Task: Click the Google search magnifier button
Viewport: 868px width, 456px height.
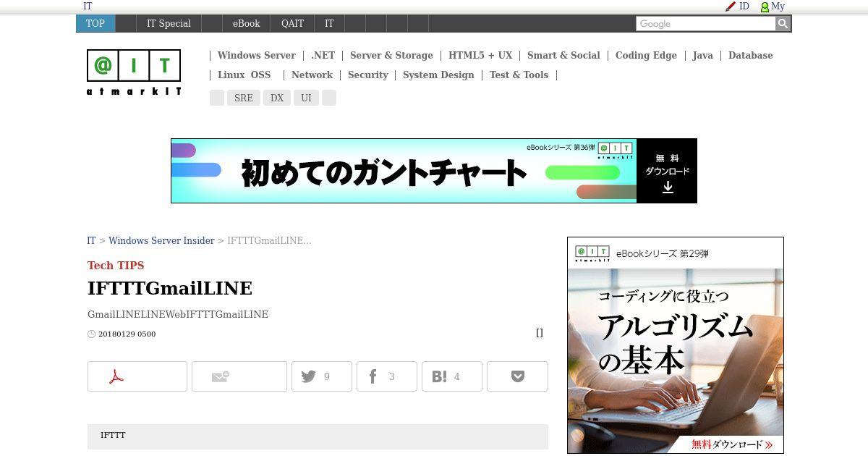Action: click(x=783, y=24)
